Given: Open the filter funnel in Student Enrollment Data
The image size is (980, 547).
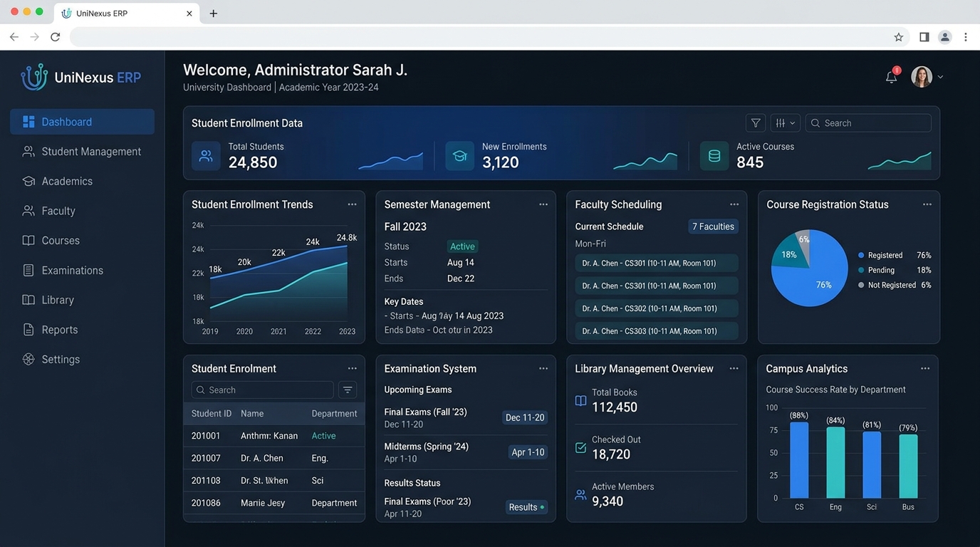Looking at the screenshot, I should point(756,123).
